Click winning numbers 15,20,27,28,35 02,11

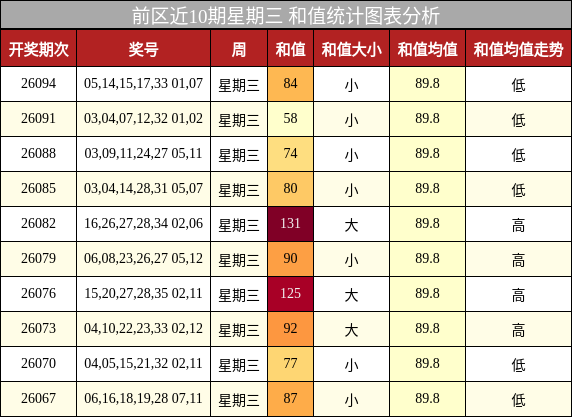click(143, 294)
